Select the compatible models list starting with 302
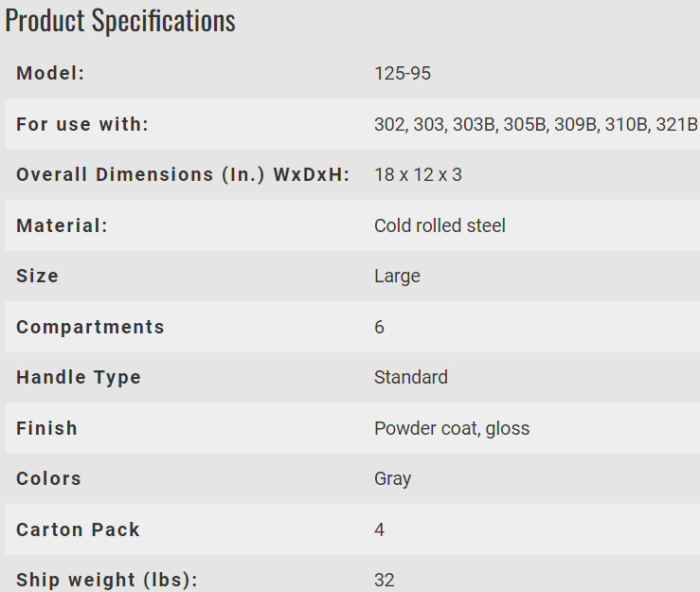The width and height of the screenshot is (700, 592). (537, 124)
